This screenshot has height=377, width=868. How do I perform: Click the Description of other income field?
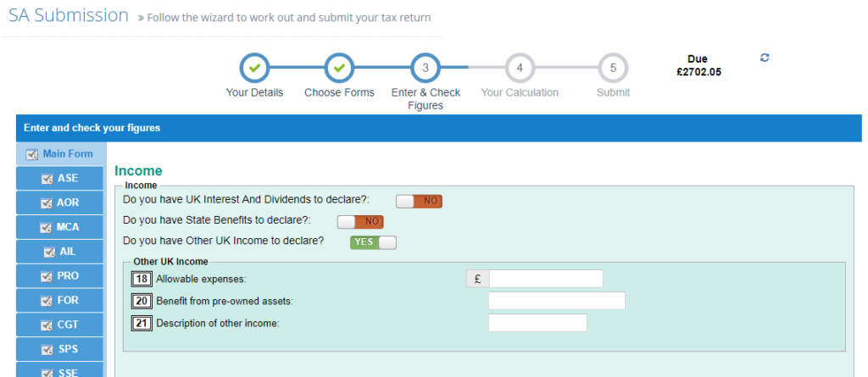pyautogui.click(x=537, y=323)
